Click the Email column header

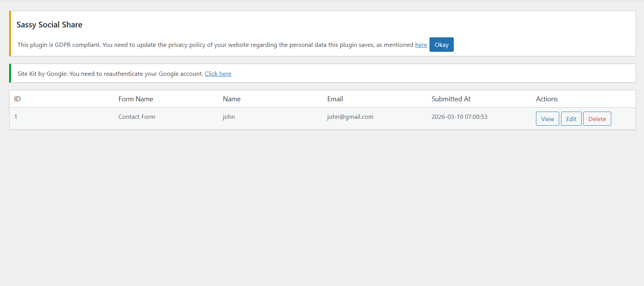pos(335,99)
